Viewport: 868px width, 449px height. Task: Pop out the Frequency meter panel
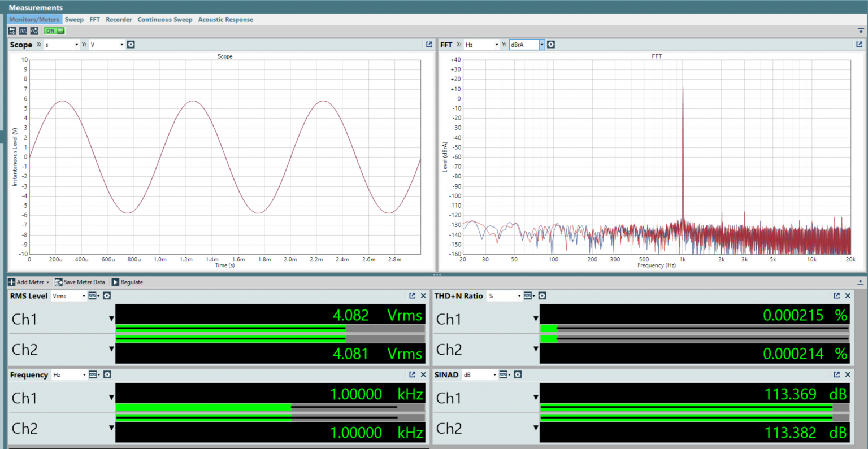click(x=412, y=374)
